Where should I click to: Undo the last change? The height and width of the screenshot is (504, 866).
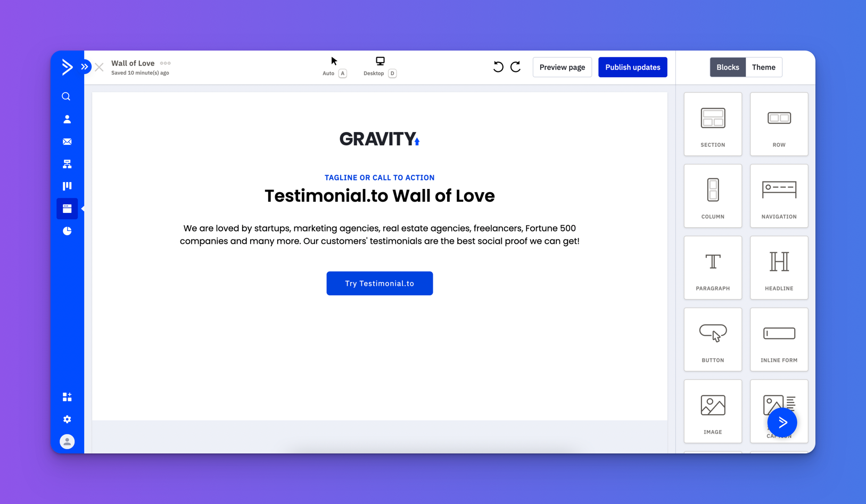[498, 67]
